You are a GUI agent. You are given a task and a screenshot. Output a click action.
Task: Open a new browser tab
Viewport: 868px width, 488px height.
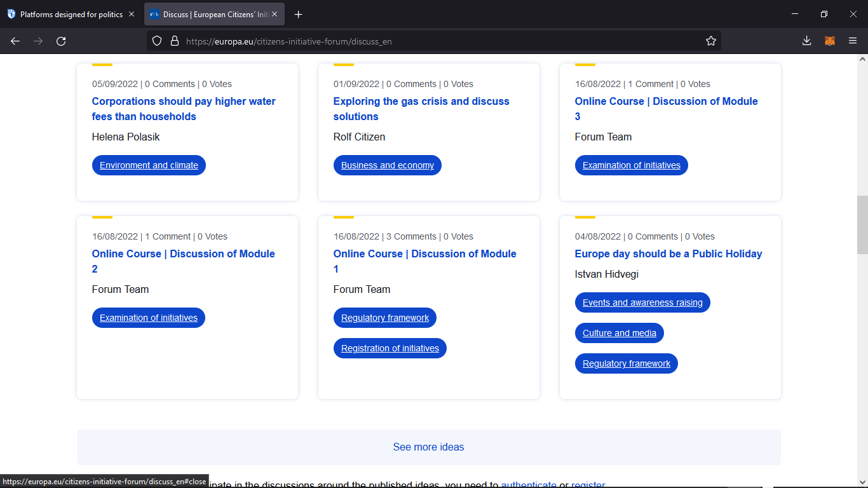(x=299, y=14)
